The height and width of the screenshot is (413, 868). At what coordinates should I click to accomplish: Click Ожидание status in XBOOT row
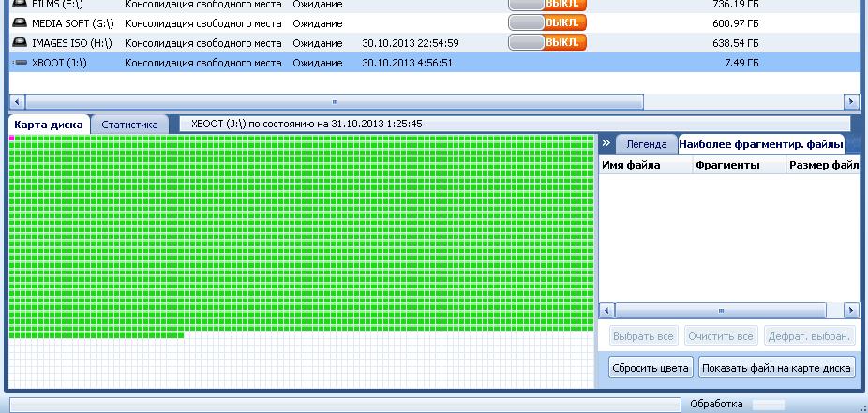coord(317,63)
